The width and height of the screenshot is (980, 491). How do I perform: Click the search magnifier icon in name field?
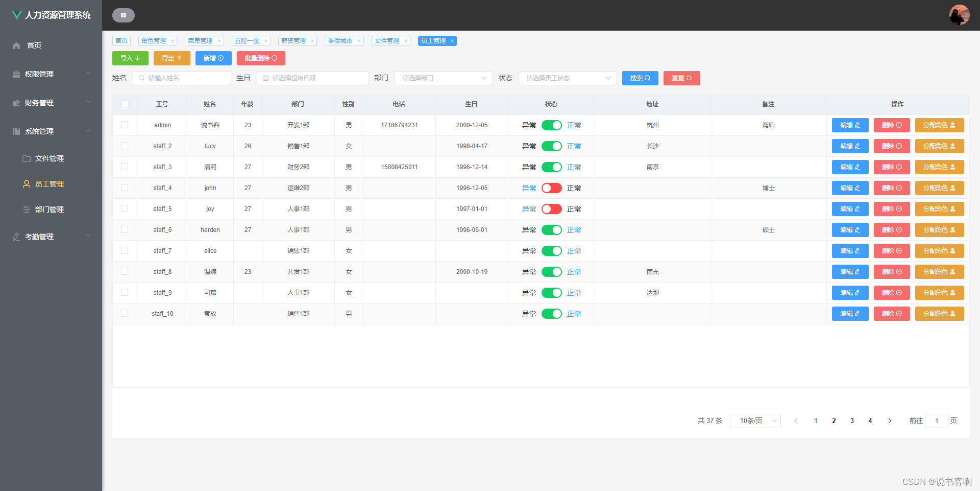[x=141, y=78]
